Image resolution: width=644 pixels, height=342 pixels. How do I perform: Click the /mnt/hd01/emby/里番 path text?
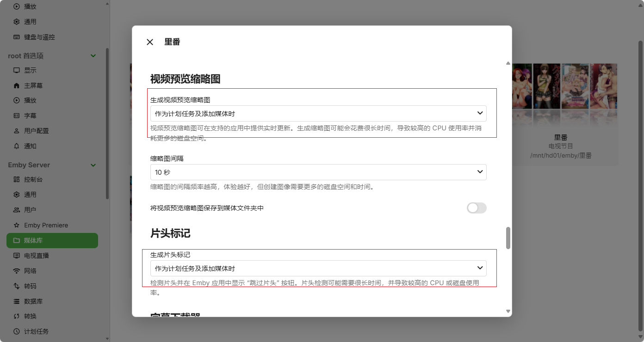[561, 156]
